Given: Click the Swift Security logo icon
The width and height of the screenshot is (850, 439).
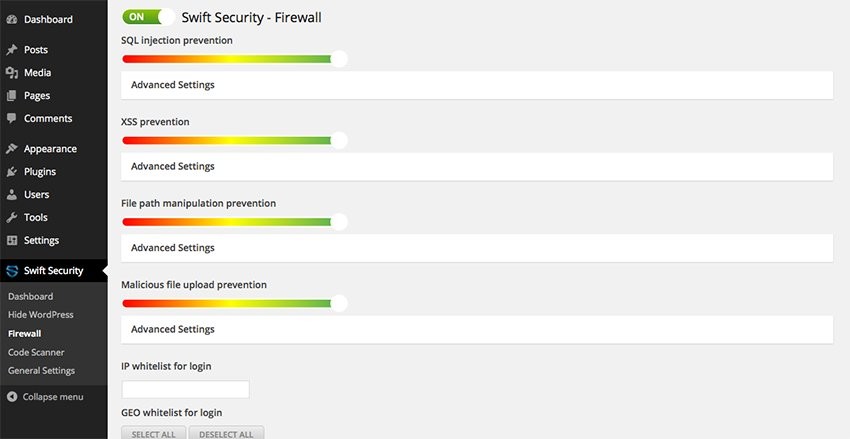Looking at the screenshot, I should [12, 271].
